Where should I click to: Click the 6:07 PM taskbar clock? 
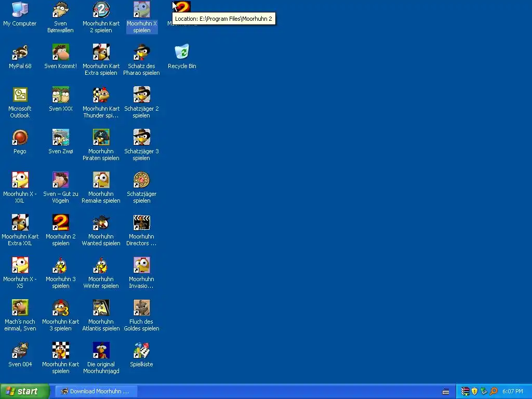pos(512,391)
